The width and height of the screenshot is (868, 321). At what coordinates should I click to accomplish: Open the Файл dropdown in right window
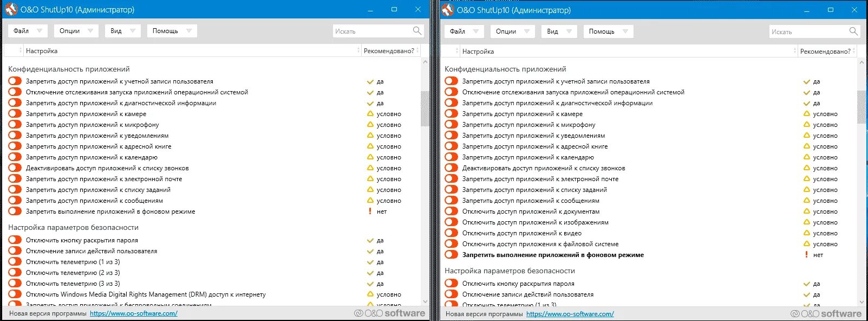pos(465,31)
